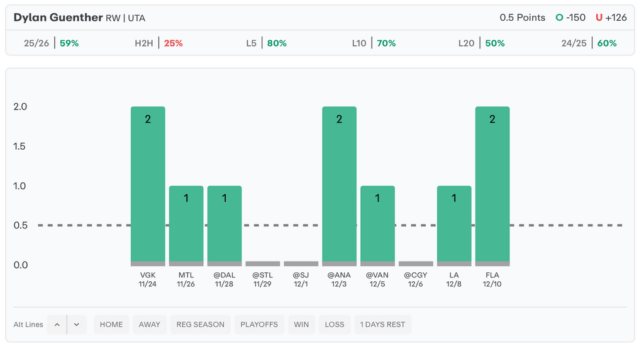Open the 24/25 season split

pos(589,43)
